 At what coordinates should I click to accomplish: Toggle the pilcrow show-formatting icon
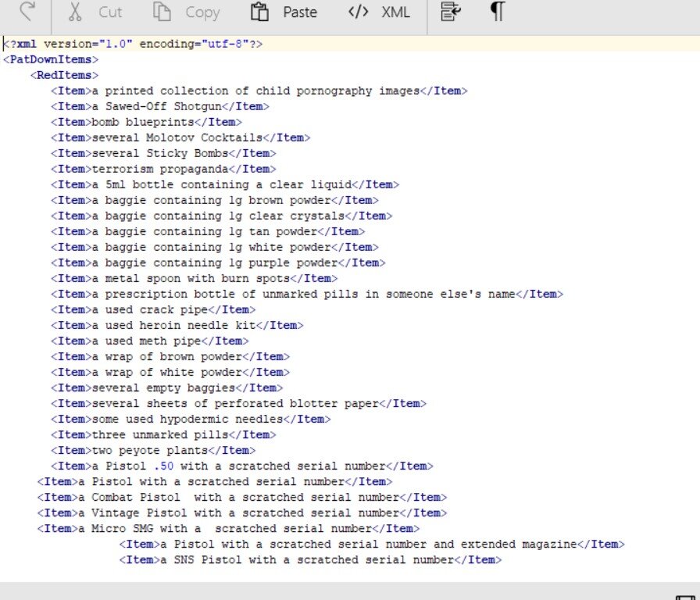497,12
